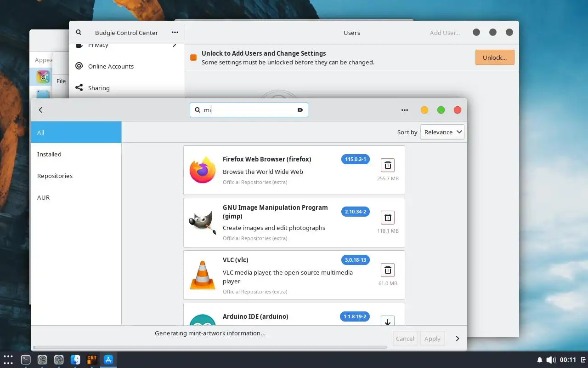This screenshot has width=588, height=368.
Task: Open the Online Accounts settings panel
Action: [x=127, y=66]
